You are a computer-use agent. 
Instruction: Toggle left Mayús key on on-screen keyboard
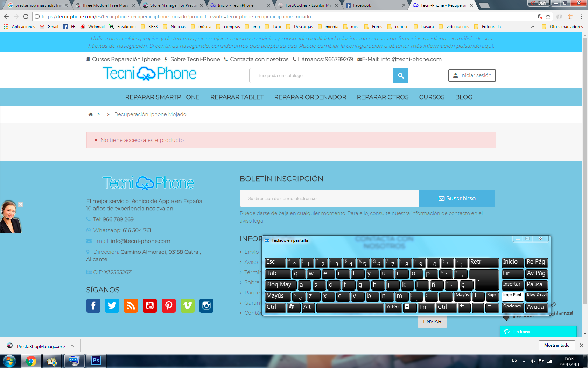point(278,296)
